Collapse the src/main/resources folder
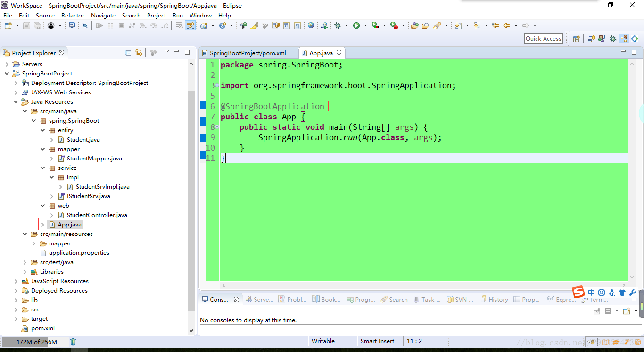Screen dimensions: 644x352 [x=25, y=234]
